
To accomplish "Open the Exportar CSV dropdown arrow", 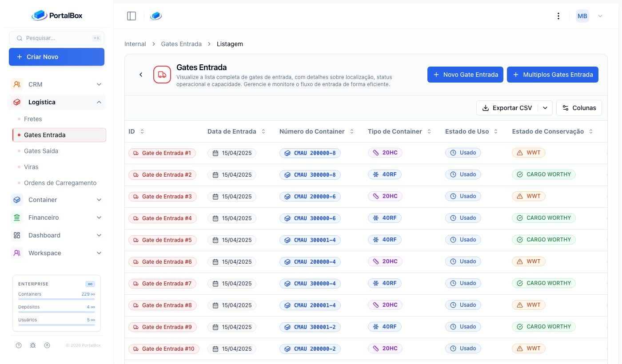I will pos(545,108).
